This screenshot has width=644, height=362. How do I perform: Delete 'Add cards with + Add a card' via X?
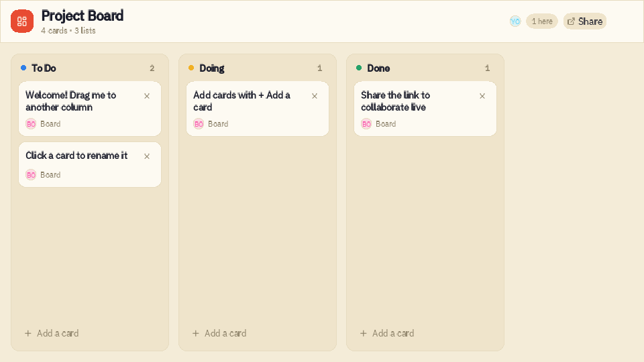tap(315, 96)
